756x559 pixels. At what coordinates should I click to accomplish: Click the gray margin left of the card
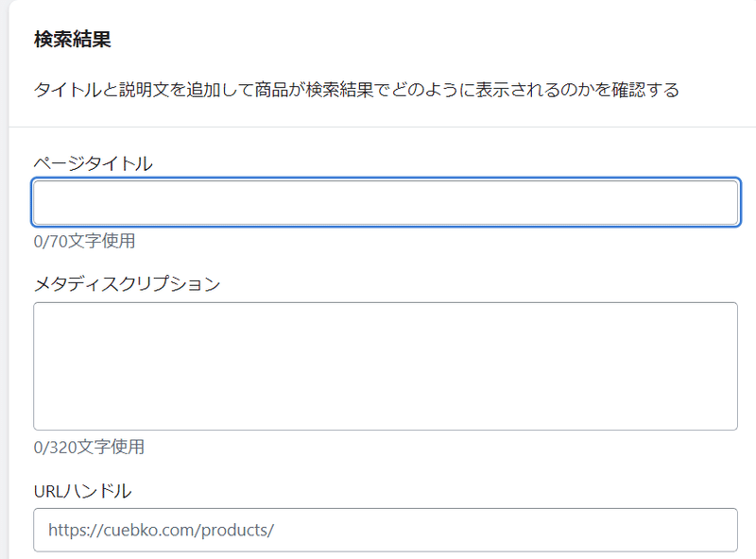pos(4,283)
